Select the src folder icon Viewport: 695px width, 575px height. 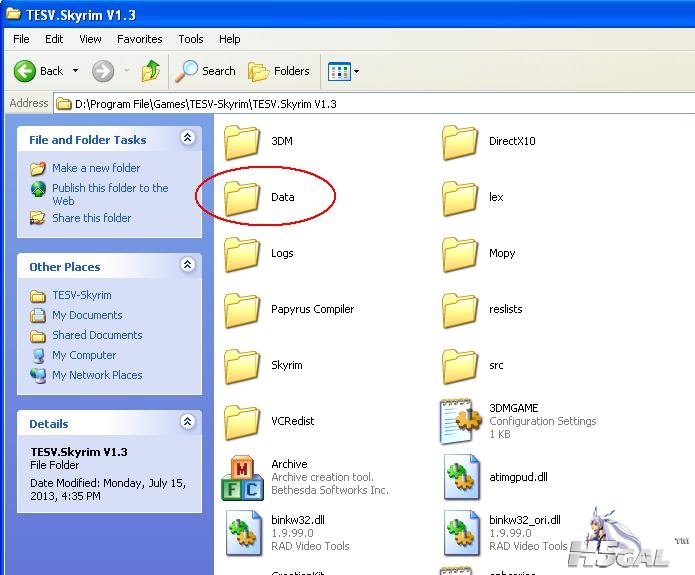click(x=460, y=366)
